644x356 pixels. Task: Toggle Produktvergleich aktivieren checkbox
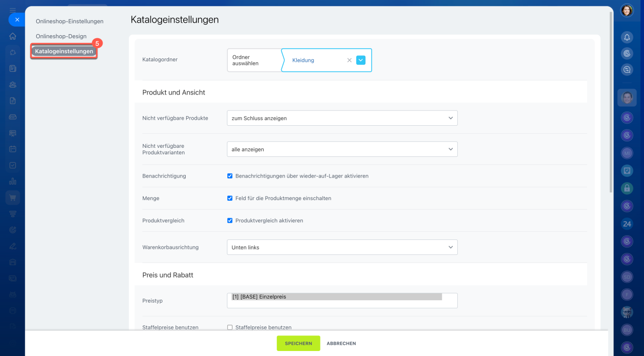pos(230,220)
